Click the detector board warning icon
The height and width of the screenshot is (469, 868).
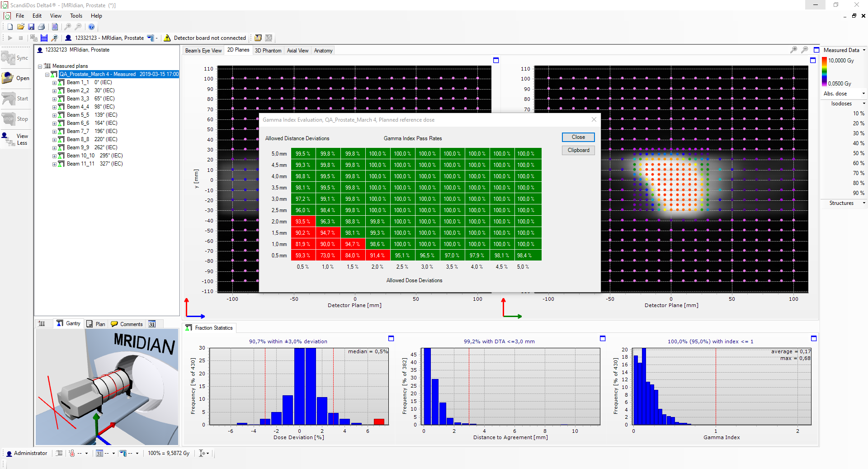pyautogui.click(x=167, y=38)
